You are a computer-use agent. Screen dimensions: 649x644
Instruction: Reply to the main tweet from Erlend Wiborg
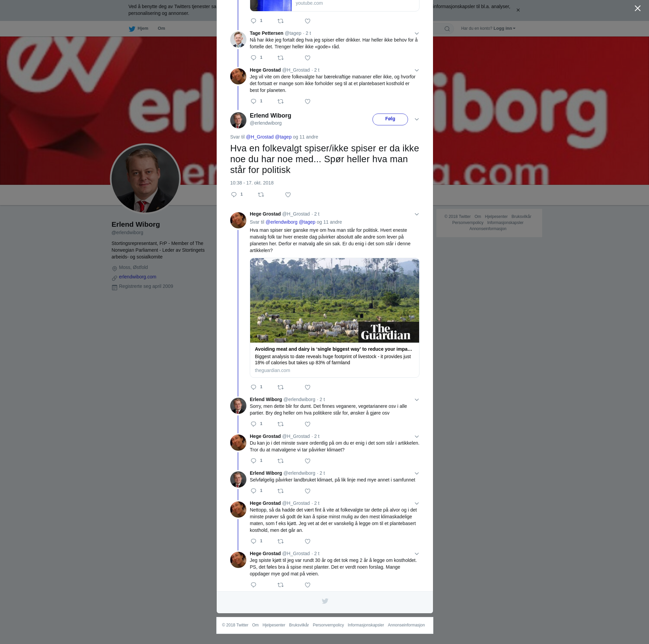pos(234,195)
